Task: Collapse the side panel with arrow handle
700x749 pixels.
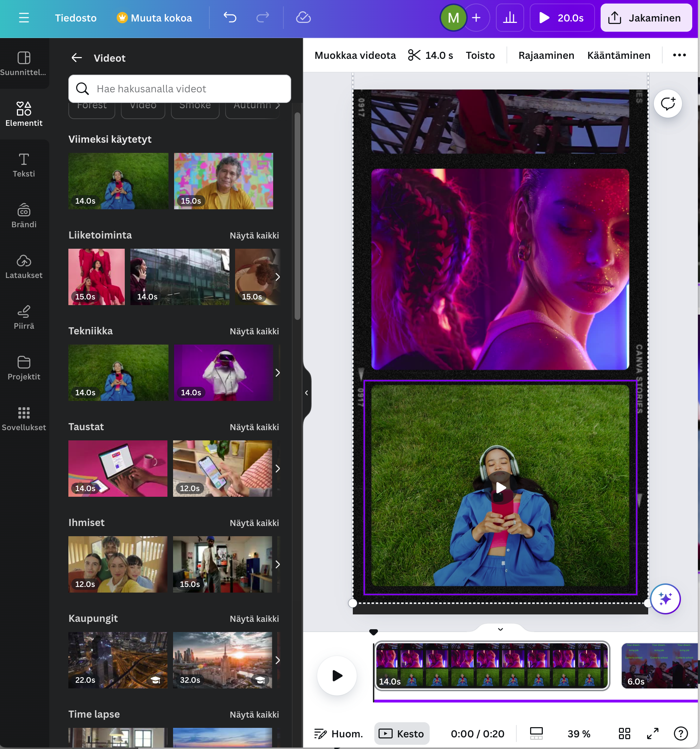Action: click(306, 393)
